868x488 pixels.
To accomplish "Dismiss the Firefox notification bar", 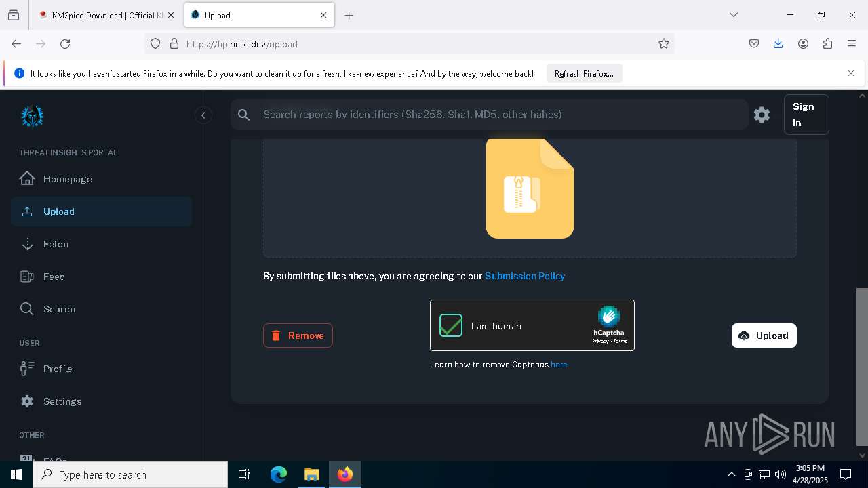I will (x=851, y=73).
